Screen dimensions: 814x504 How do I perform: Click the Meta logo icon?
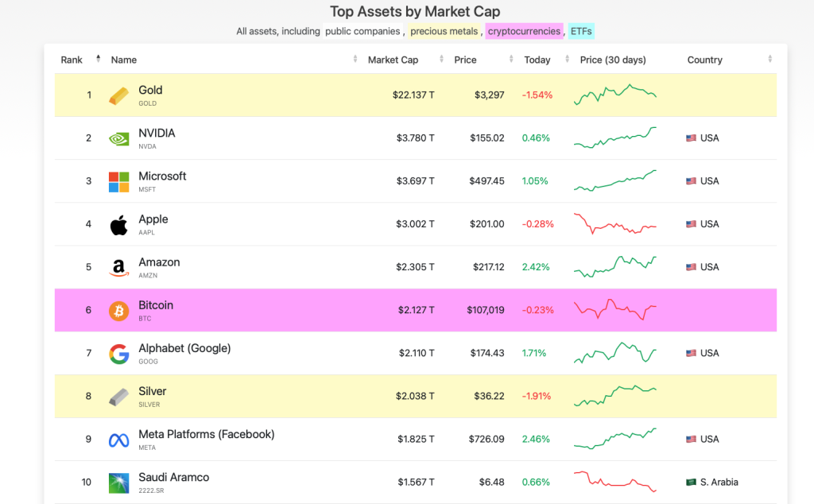click(x=119, y=440)
